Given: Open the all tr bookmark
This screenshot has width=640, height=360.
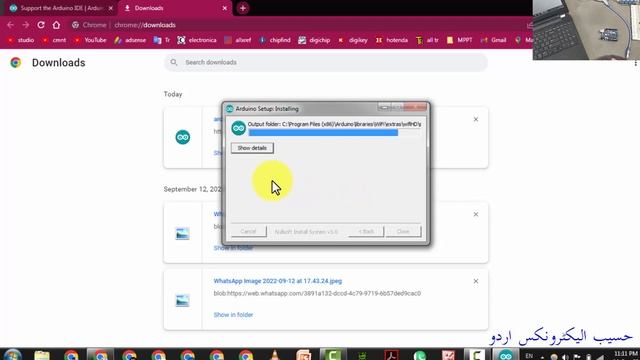Looking at the screenshot, I should 427,40.
